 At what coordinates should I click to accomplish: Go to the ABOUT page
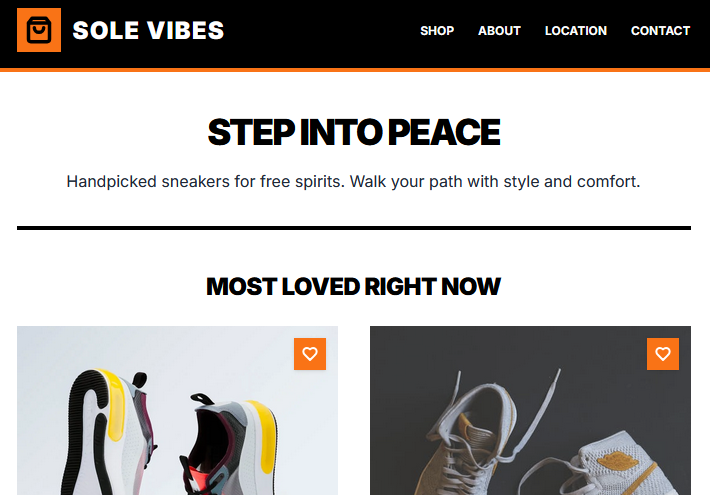pyautogui.click(x=499, y=31)
